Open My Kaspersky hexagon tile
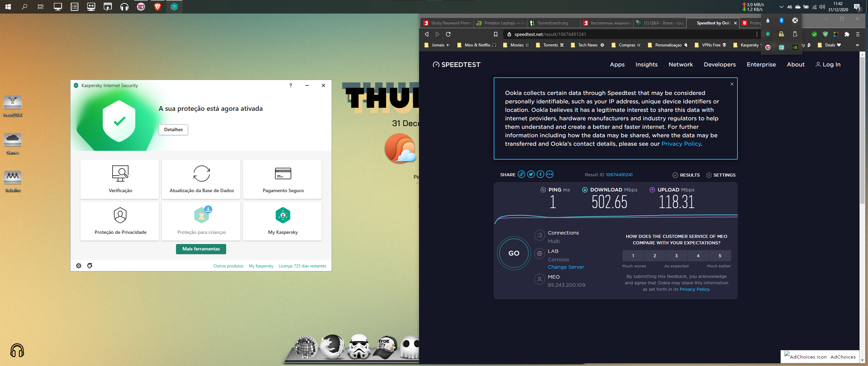Screen dimensions: 868x366 point(282,221)
